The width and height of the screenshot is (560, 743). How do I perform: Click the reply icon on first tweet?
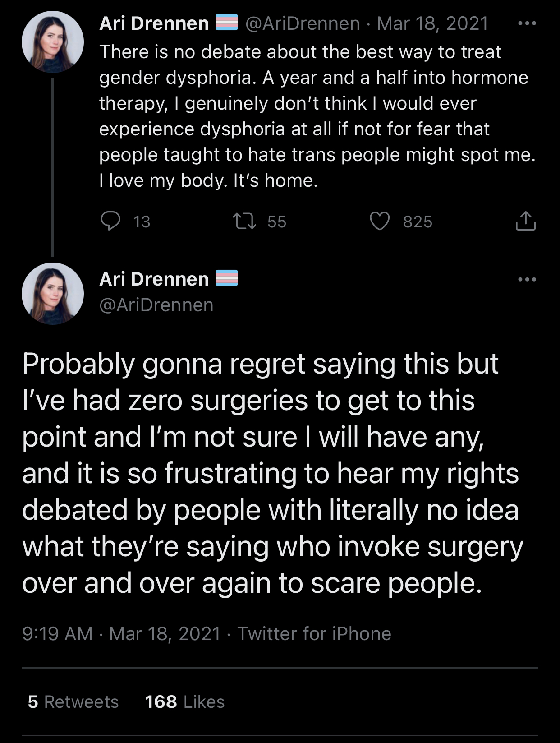click(110, 221)
